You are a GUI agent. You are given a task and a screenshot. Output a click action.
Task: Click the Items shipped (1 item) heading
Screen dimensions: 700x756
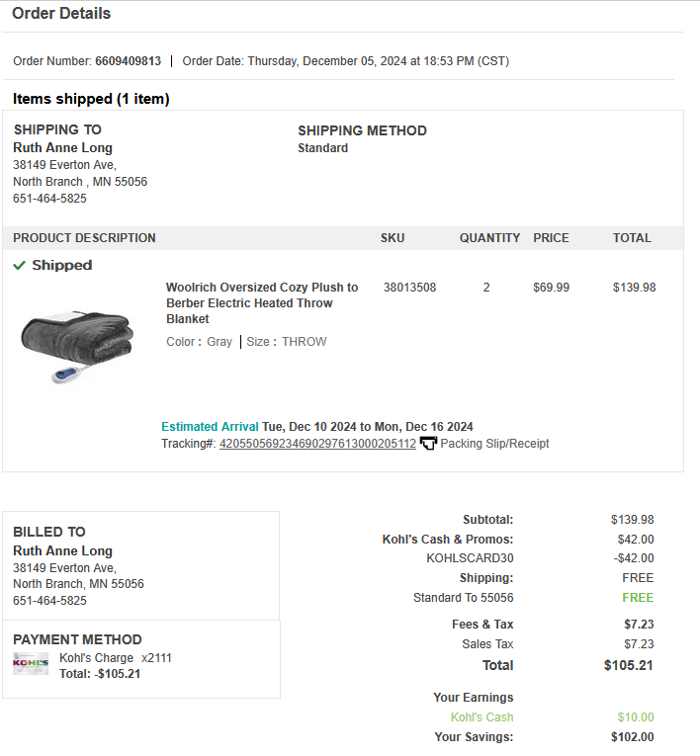click(91, 99)
